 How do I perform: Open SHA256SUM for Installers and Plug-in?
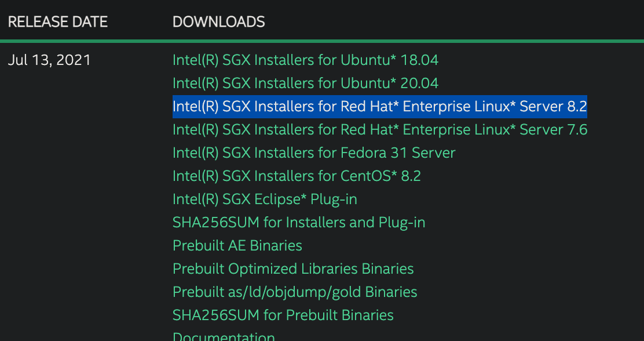click(299, 222)
